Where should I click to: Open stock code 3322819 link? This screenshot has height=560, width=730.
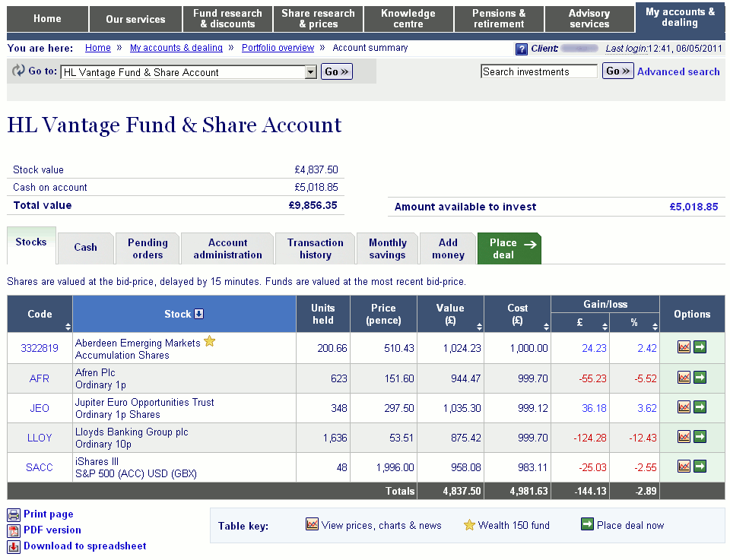click(x=40, y=348)
